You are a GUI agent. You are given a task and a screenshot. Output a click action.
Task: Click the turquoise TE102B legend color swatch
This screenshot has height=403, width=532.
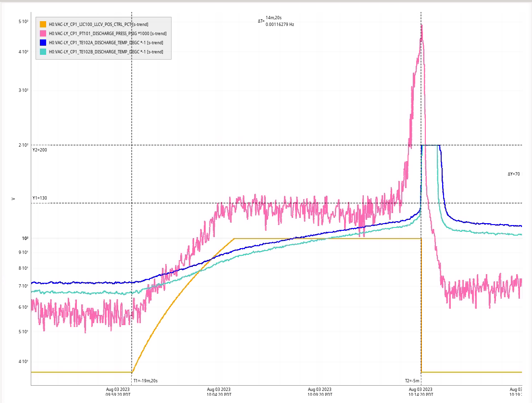pyautogui.click(x=43, y=52)
